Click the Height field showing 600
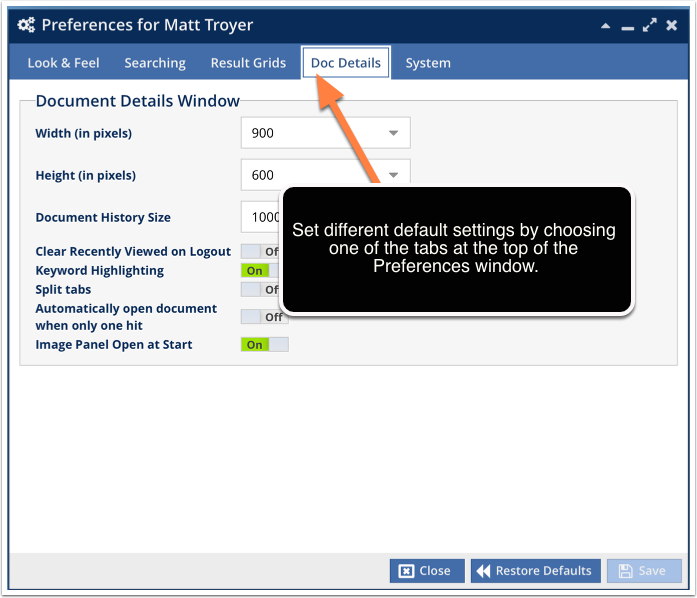 pos(325,175)
